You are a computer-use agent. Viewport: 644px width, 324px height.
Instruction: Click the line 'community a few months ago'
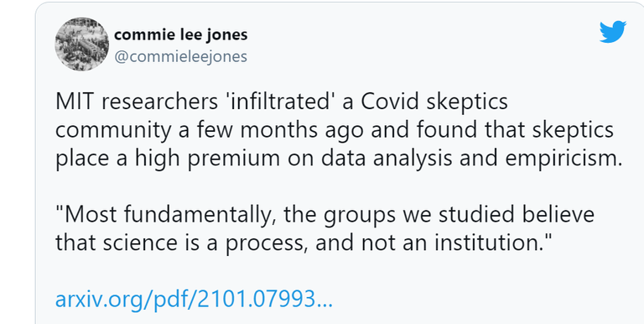(x=335, y=130)
